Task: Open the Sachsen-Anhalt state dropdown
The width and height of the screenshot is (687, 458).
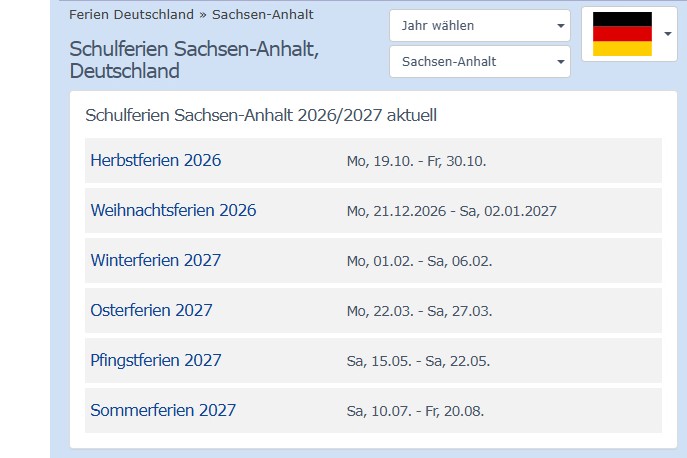Action: (480, 62)
